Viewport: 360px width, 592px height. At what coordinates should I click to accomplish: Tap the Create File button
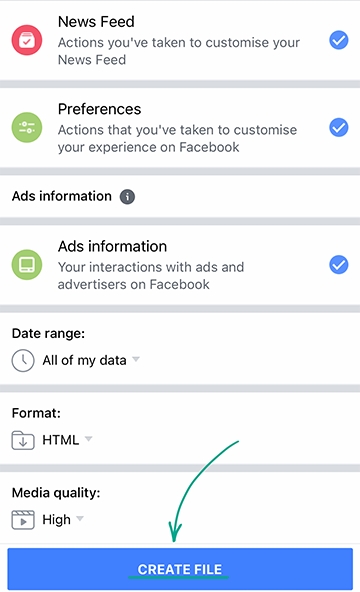(180, 569)
